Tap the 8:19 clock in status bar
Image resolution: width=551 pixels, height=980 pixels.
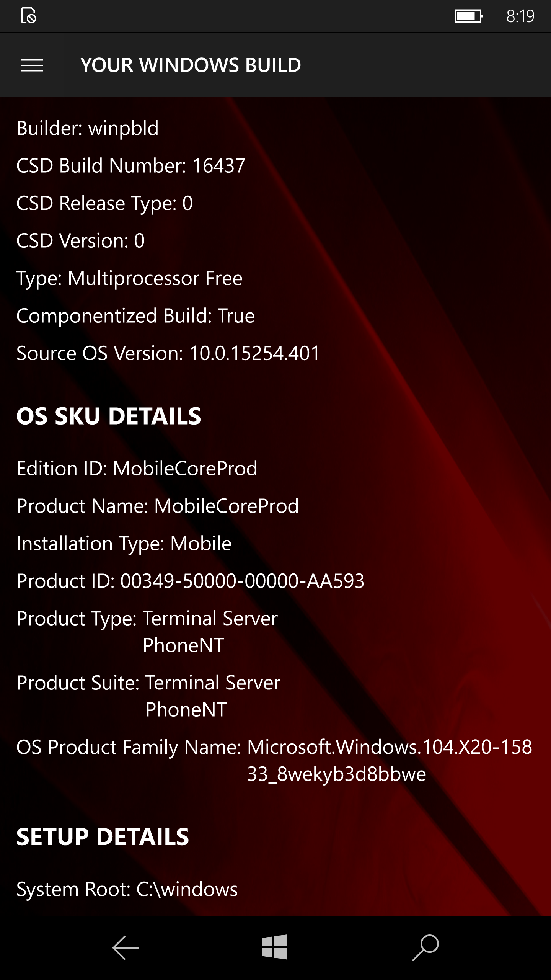coord(520,16)
